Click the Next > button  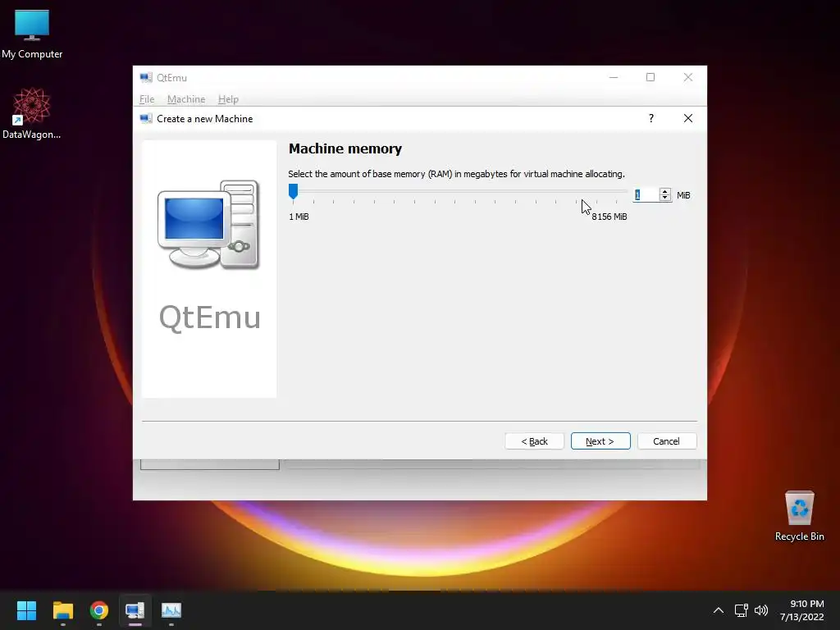600,441
